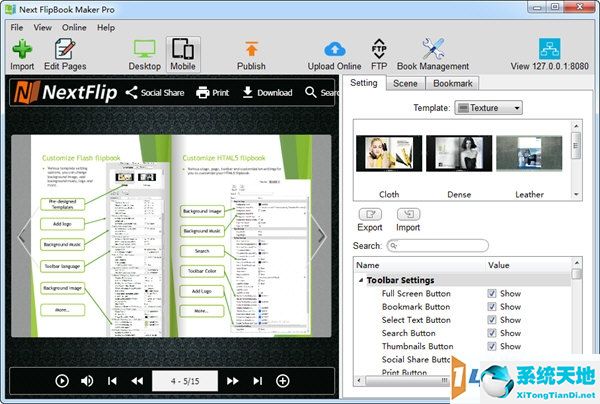
Task: Click settings horizontal scroll left arrow
Action: click(x=359, y=380)
